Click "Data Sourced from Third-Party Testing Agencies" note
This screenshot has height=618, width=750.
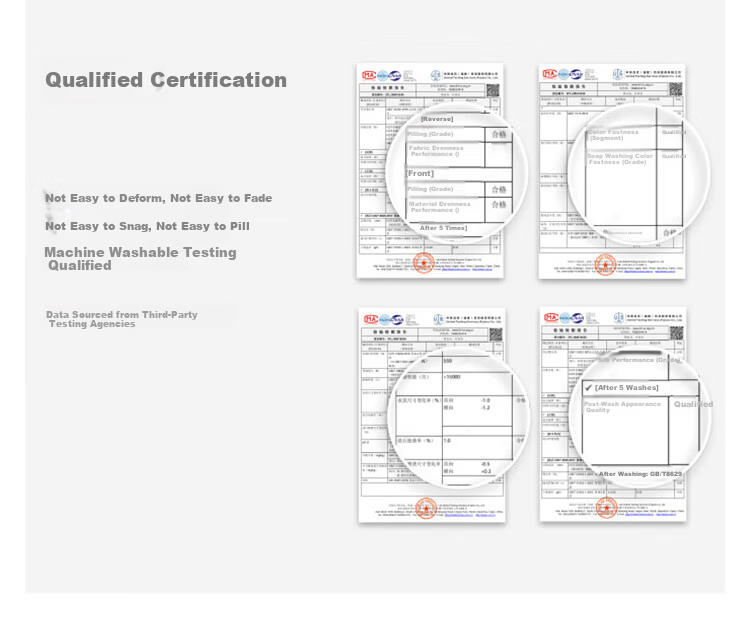[x=121, y=319]
